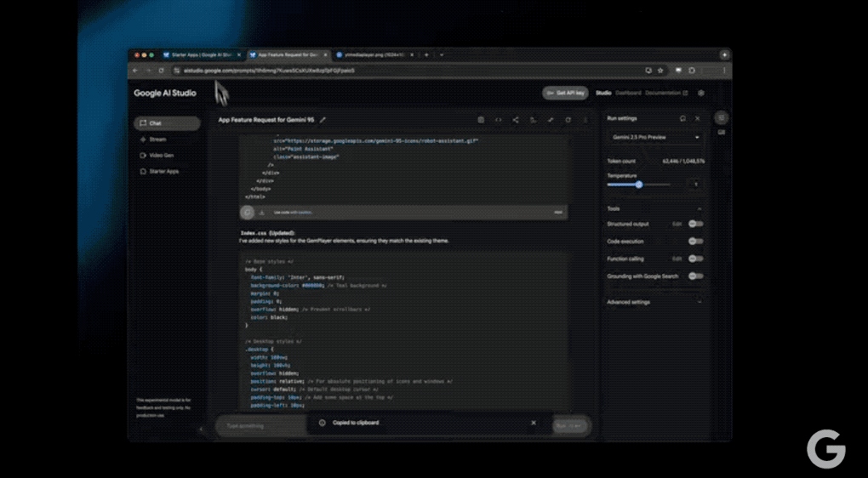Reload the page in the browser
Image resolution: width=868 pixels, height=478 pixels.
(x=161, y=71)
